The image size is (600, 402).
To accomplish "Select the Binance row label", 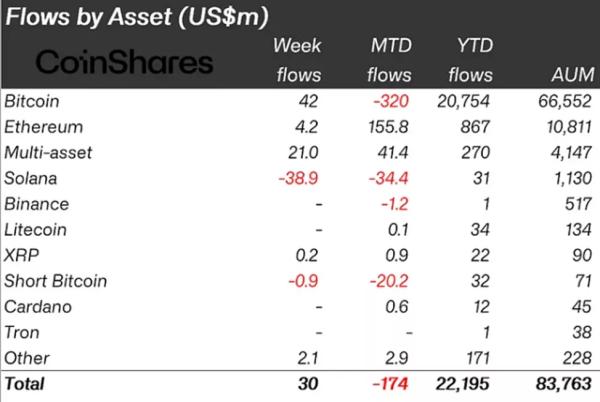I will (x=36, y=204).
